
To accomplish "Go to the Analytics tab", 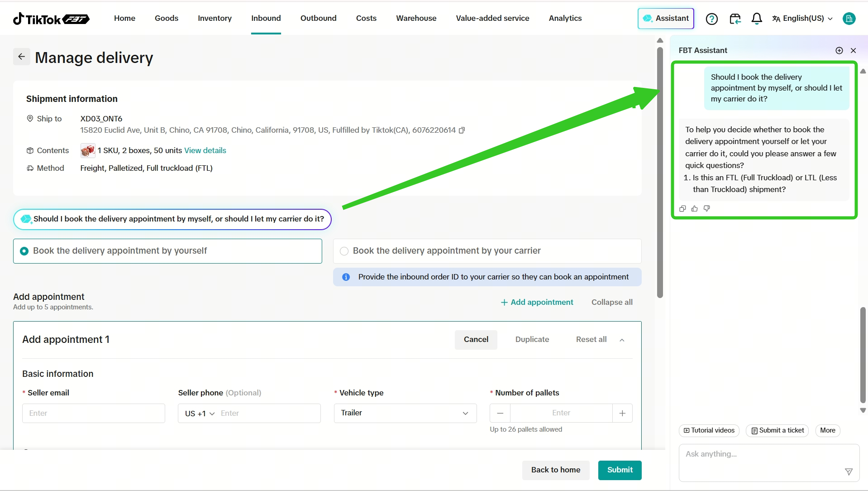I will (565, 18).
